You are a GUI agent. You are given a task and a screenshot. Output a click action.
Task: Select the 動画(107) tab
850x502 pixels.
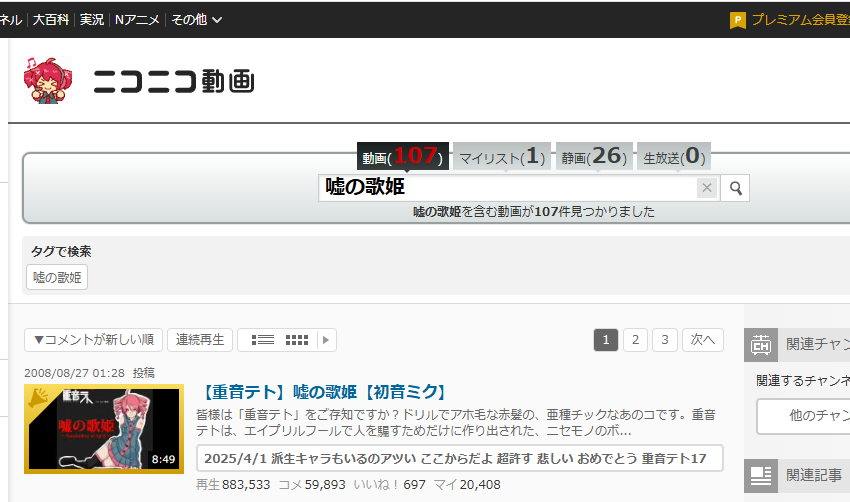pyautogui.click(x=403, y=156)
